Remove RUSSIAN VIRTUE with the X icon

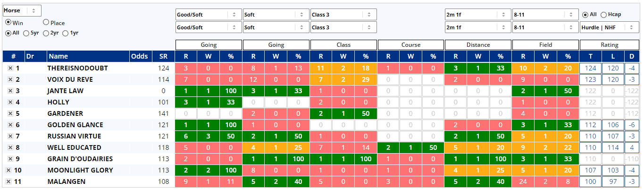coord(10,136)
